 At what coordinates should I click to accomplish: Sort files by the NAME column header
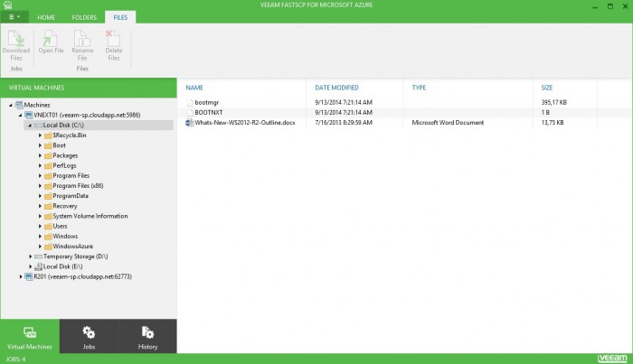tap(194, 88)
